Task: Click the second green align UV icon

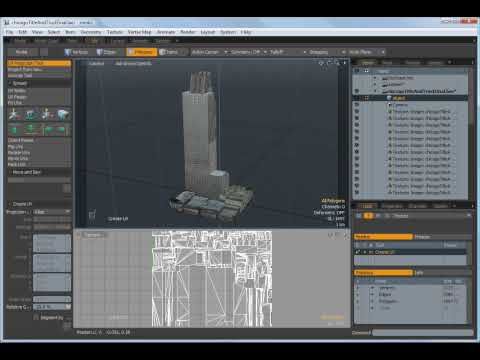Action: click(x=31, y=129)
